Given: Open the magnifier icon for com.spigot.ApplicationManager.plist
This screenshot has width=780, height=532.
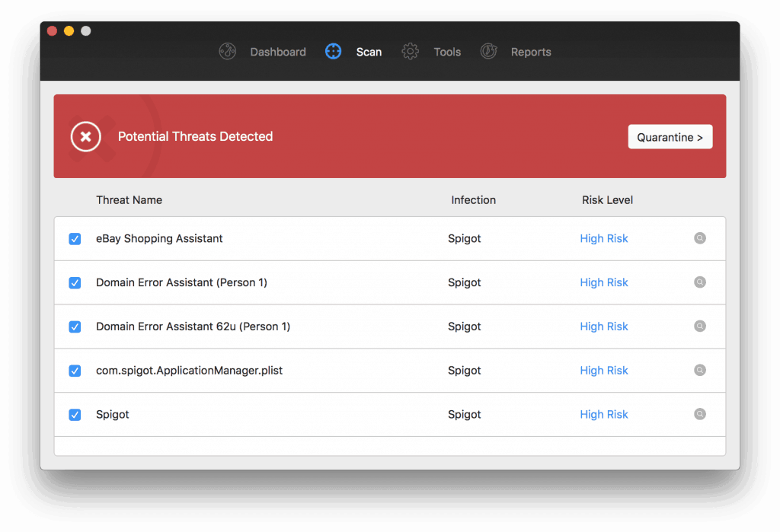Looking at the screenshot, I should pos(700,371).
